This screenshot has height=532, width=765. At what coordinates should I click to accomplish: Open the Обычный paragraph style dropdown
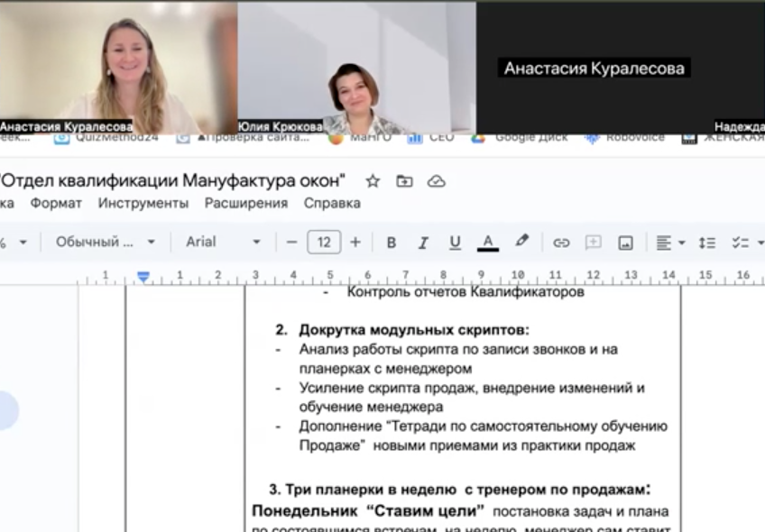pyautogui.click(x=106, y=242)
